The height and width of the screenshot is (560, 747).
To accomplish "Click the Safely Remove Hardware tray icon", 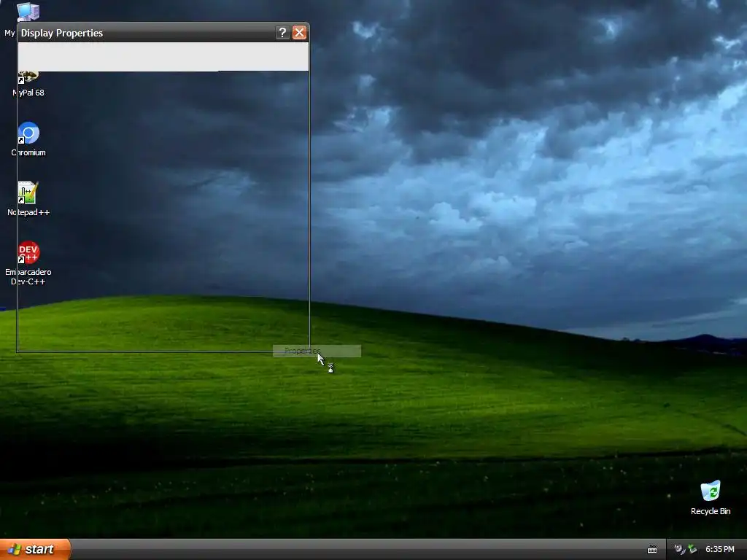I will coord(692,549).
